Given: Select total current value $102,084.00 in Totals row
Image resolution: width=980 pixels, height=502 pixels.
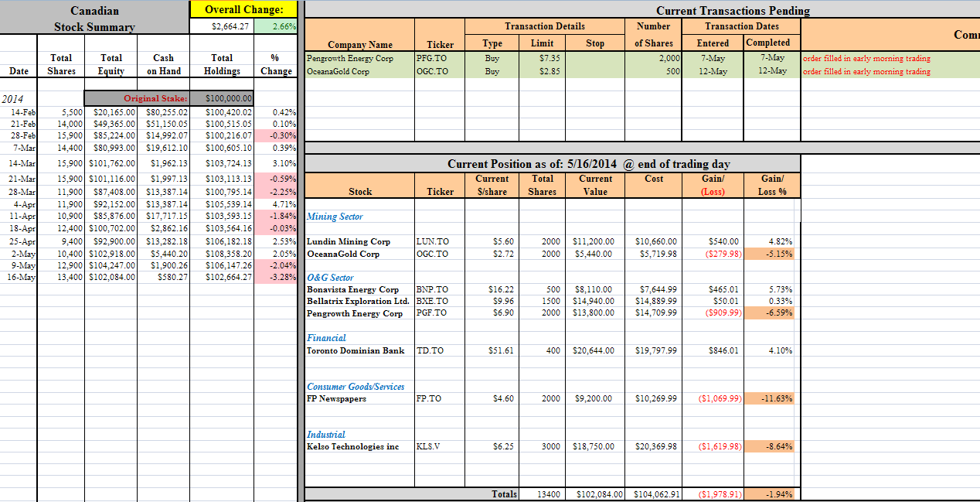Looking at the screenshot, I should (595, 493).
